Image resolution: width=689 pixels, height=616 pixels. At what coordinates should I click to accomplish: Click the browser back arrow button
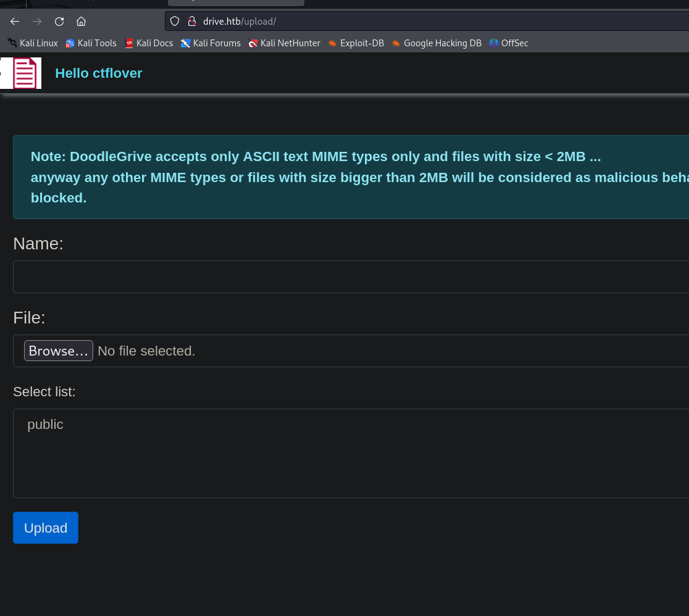(15, 22)
